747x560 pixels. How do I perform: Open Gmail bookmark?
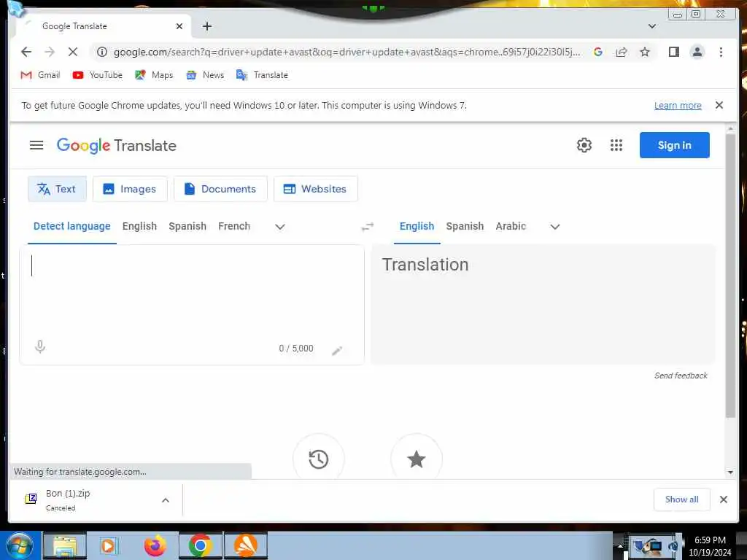tap(41, 75)
